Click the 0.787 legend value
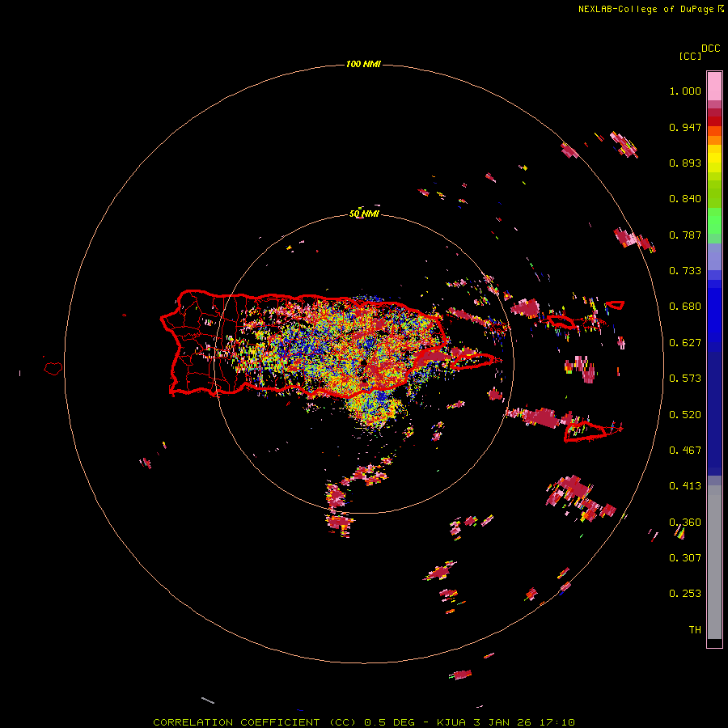Screen dimensions: 728x728 pos(685,235)
